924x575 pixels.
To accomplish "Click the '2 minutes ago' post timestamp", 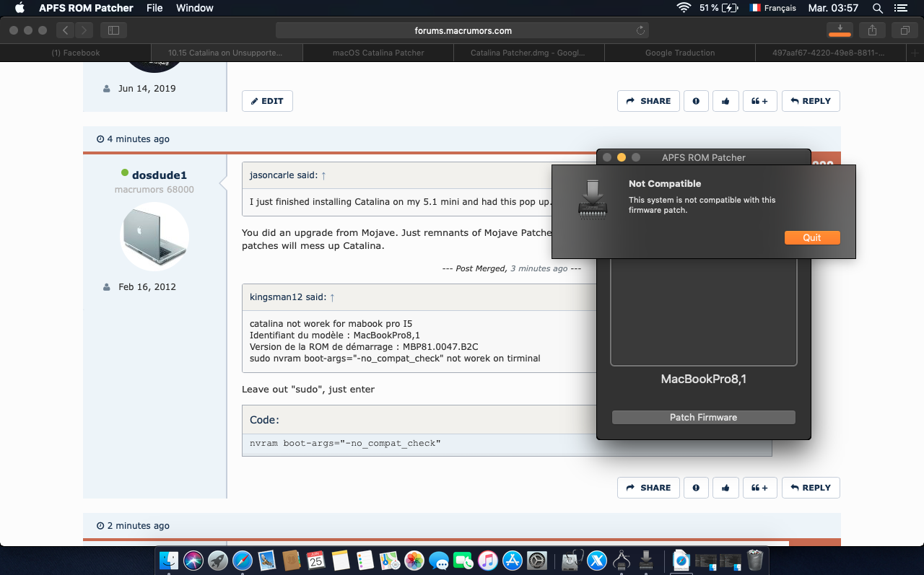I will point(139,526).
